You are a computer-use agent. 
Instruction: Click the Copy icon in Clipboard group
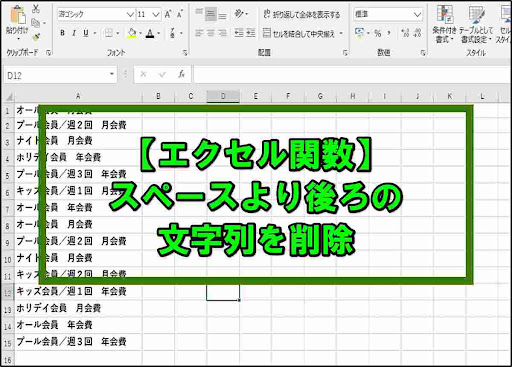tap(36, 23)
